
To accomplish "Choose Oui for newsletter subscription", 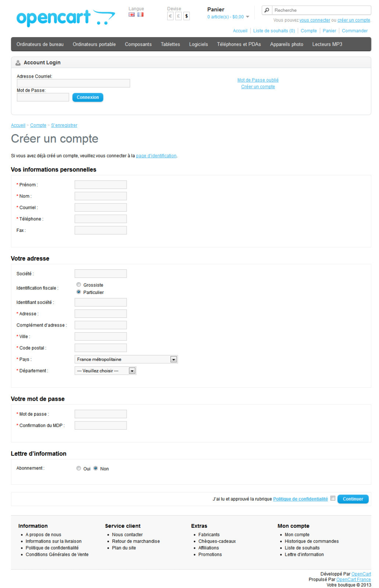I will tap(79, 468).
